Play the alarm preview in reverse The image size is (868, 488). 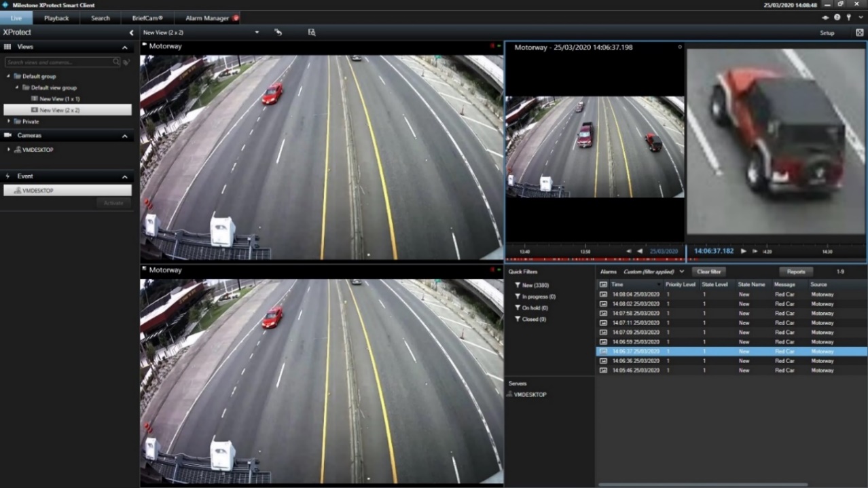(x=640, y=251)
